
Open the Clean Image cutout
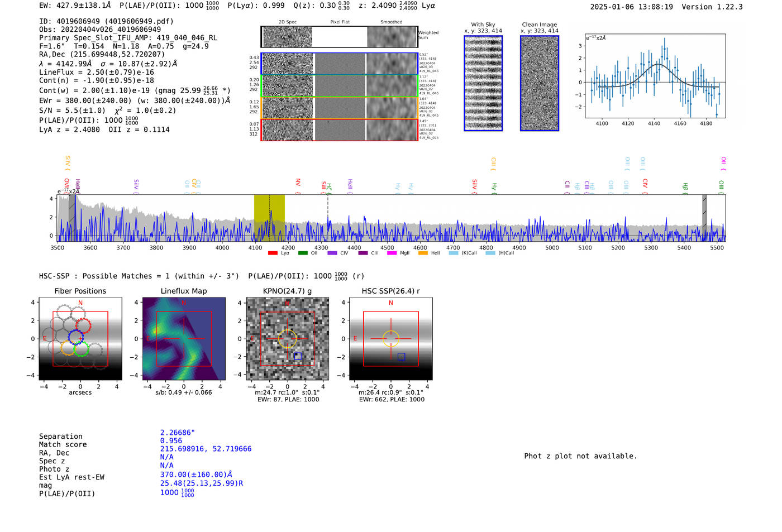coord(540,83)
